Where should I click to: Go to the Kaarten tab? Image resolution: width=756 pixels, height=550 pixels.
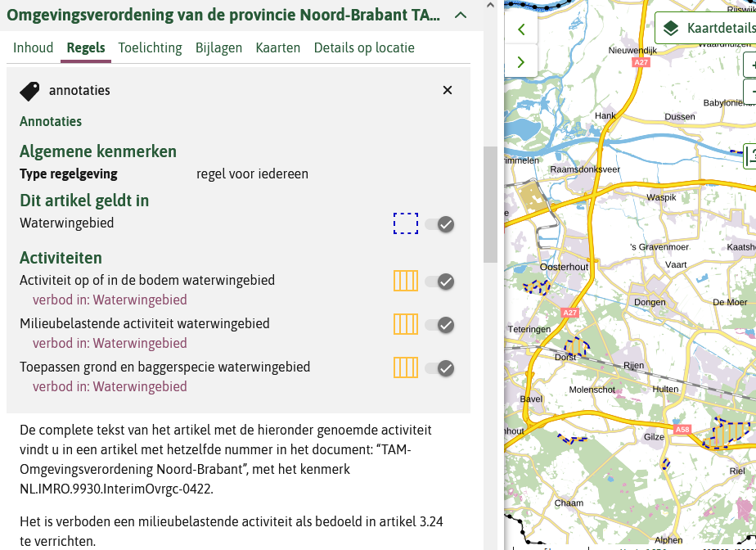tap(278, 47)
